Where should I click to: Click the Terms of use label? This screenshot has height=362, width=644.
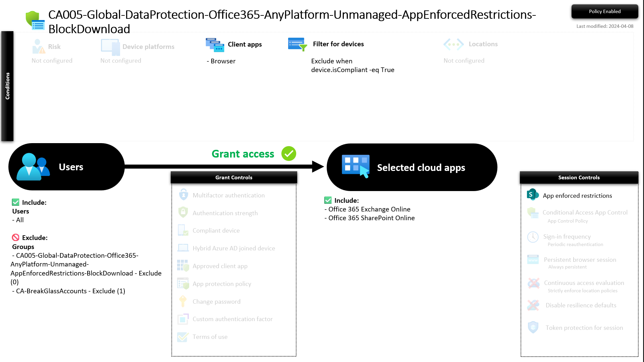tap(210, 337)
